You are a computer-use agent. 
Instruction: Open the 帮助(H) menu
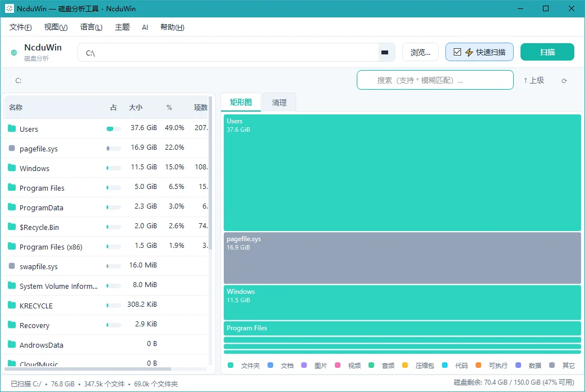(x=172, y=27)
